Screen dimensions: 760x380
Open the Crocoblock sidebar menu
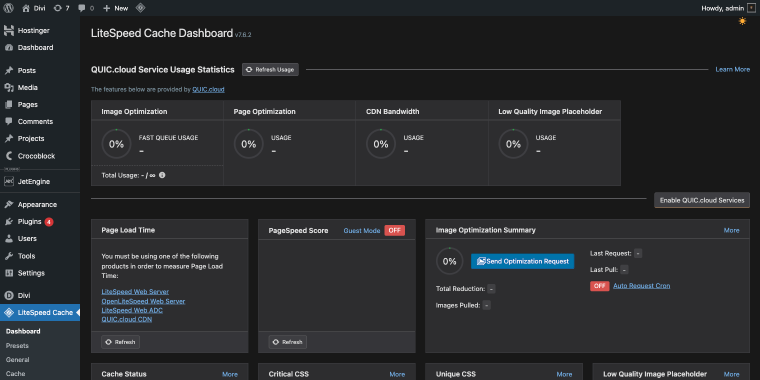tap(40, 156)
